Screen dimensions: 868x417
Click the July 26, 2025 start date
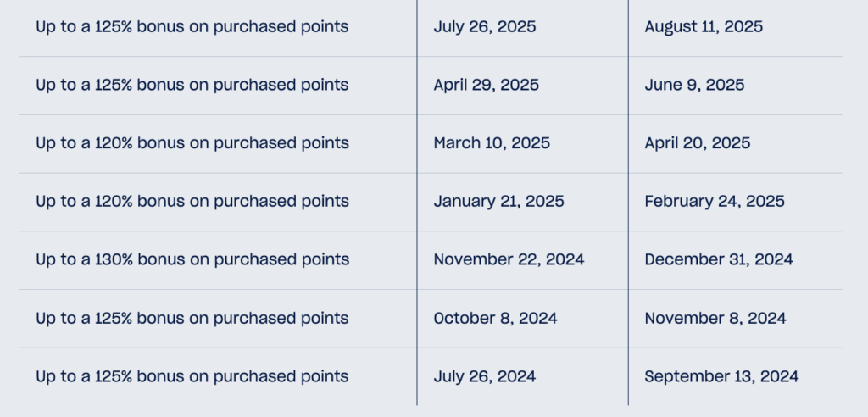coord(484,26)
